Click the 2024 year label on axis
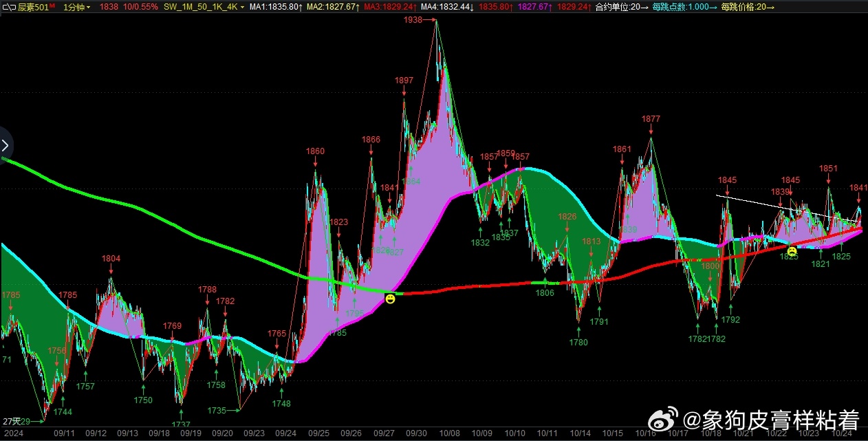Screen dimensions: 868x441 (x=12, y=433)
